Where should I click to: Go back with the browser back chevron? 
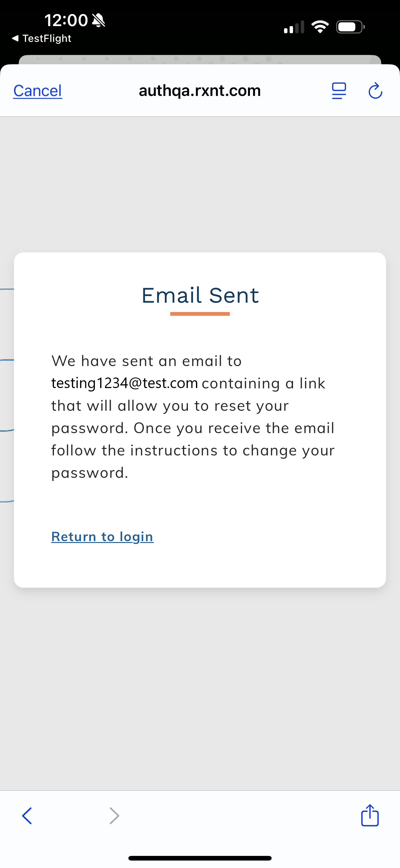(27, 816)
